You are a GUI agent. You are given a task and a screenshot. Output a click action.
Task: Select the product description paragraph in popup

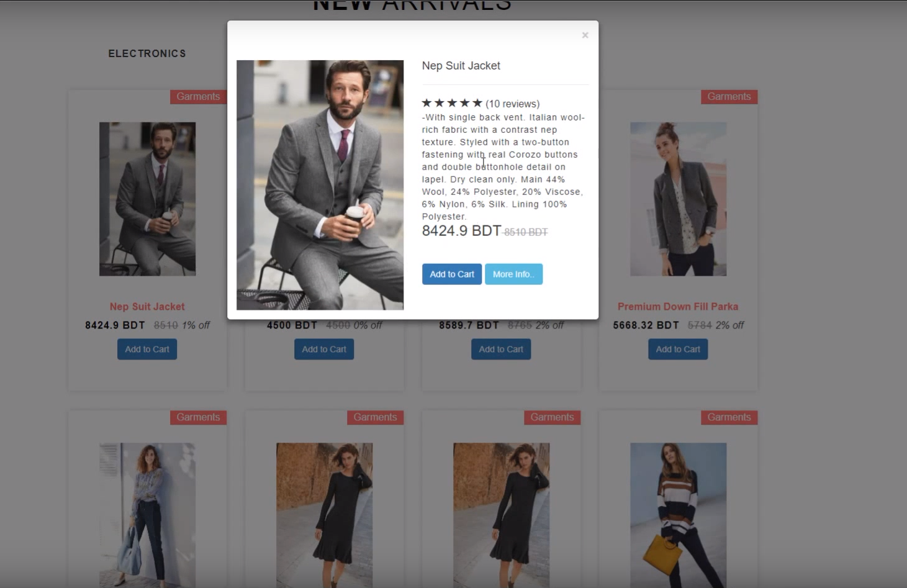pos(503,167)
